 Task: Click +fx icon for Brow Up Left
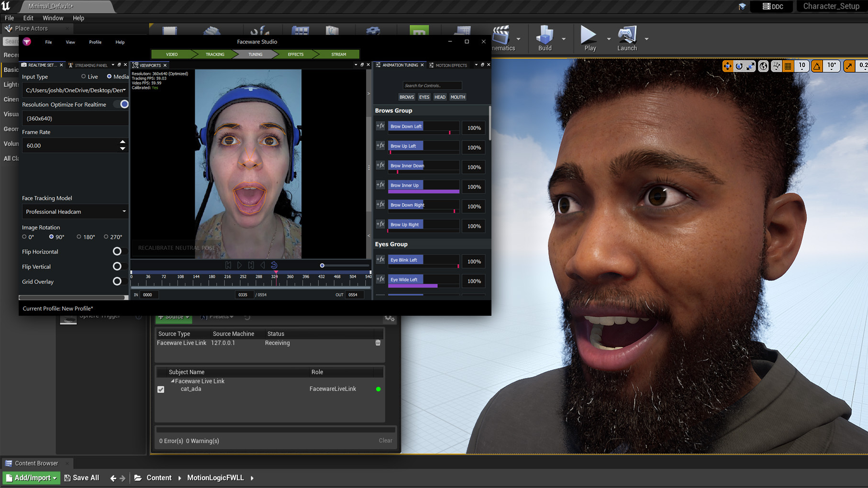coord(380,145)
